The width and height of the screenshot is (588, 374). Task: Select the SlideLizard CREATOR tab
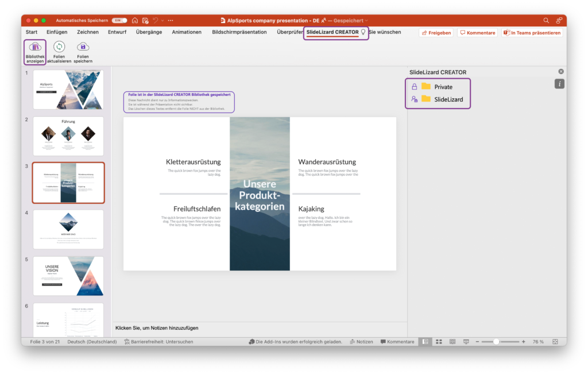point(332,32)
